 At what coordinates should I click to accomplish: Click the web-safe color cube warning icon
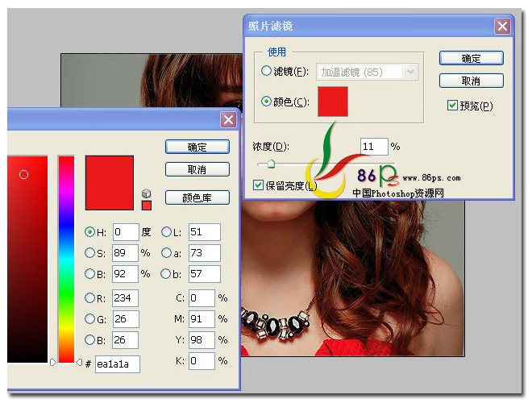tap(146, 193)
